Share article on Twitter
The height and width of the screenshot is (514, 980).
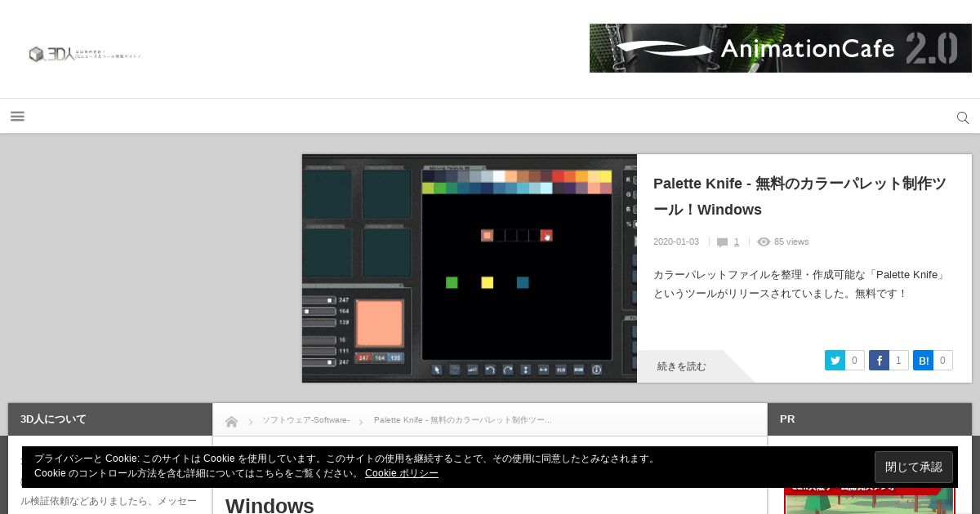point(835,361)
